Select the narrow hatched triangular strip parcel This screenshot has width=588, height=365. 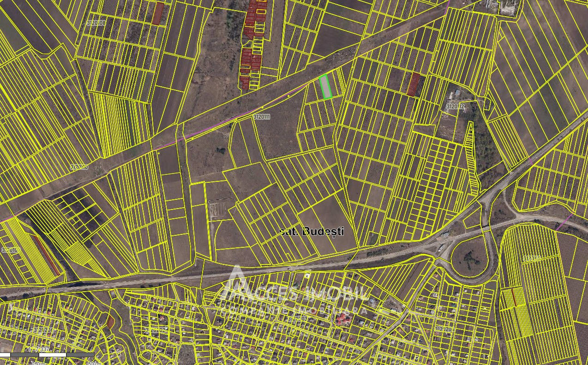click(472, 157)
